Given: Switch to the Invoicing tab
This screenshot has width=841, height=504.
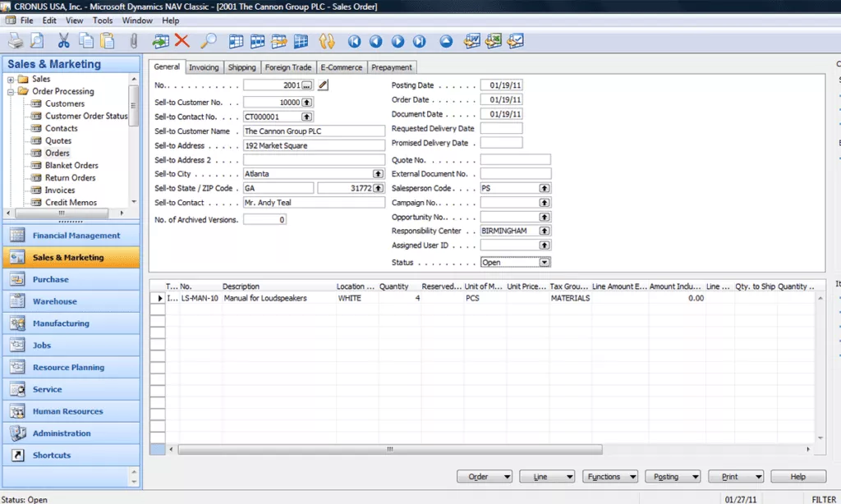Looking at the screenshot, I should pyautogui.click(x=204, y=67).
